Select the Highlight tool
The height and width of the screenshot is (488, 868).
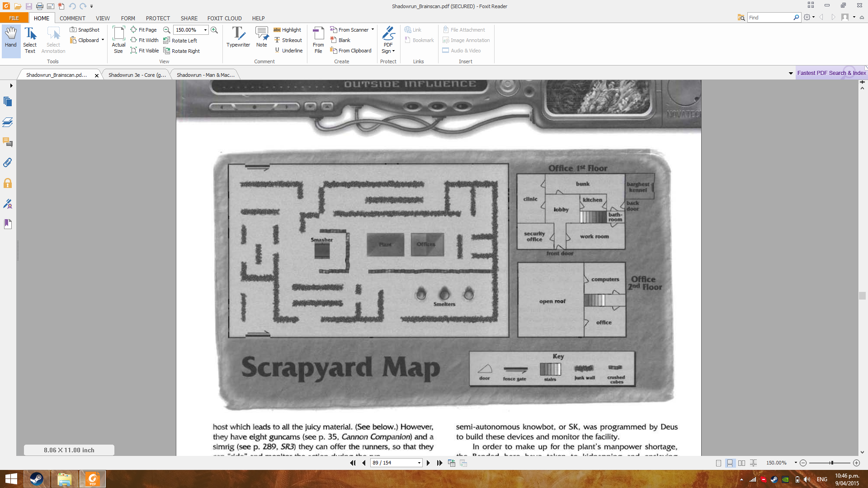click(287, 30)
